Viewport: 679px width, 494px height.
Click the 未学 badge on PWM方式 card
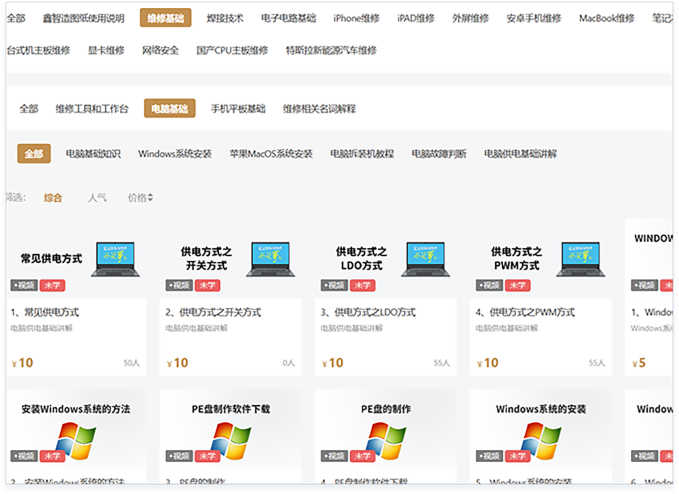(x=517, y=285)
